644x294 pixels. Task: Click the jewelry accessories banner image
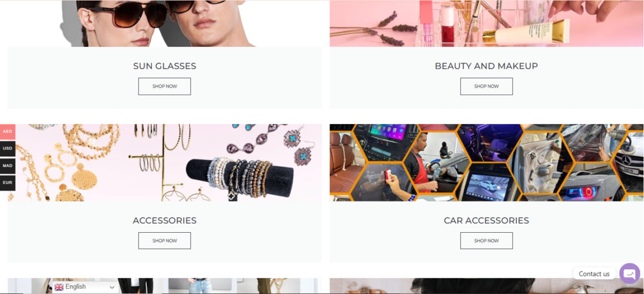(x=165, y=163)
